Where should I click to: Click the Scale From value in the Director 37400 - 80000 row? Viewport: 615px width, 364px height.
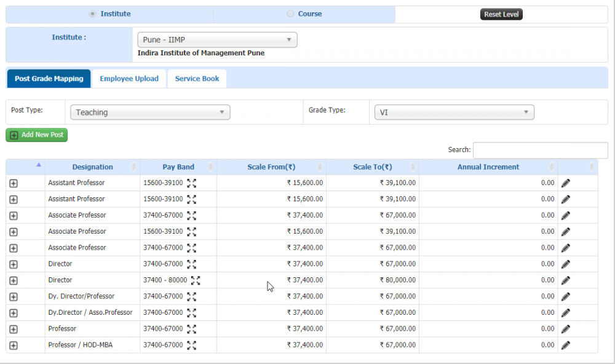pos(305,280)
